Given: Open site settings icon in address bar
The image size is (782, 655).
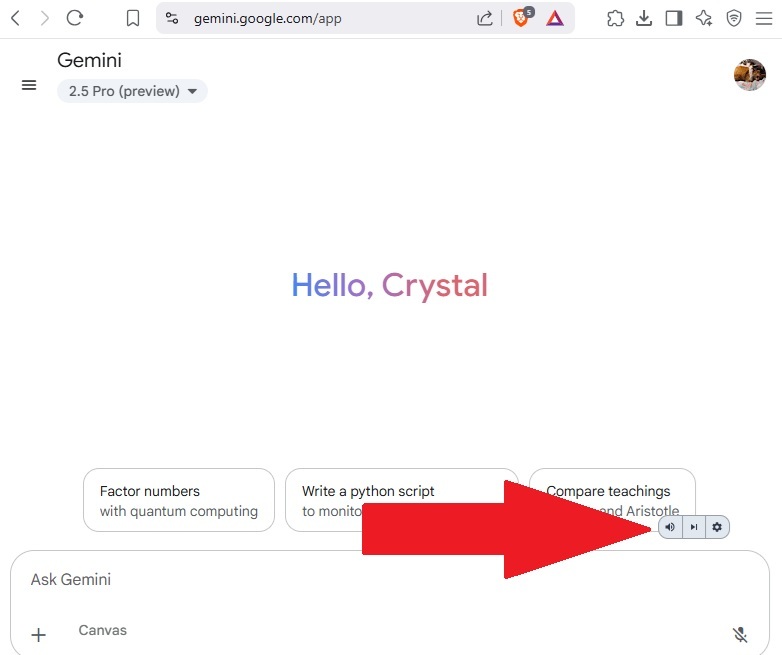Looking at the screenshot, I should coord(172,18).
